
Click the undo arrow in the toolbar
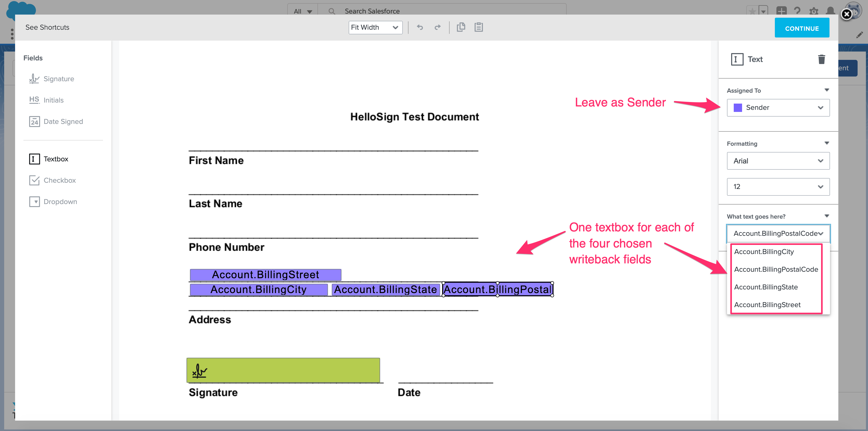click(419, 27)
